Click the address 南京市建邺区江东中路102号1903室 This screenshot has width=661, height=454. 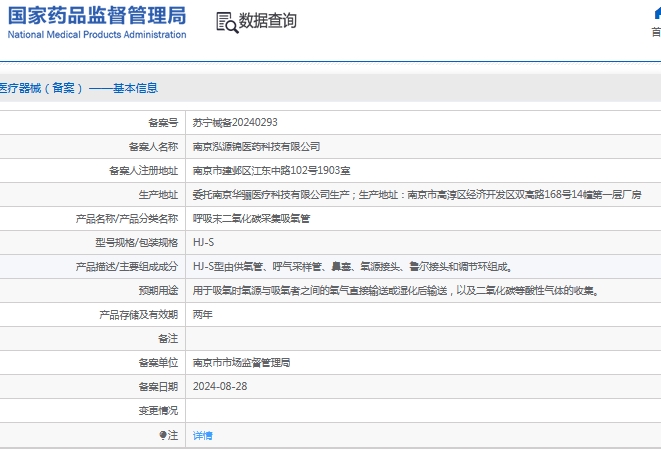(x=271, y=170)
